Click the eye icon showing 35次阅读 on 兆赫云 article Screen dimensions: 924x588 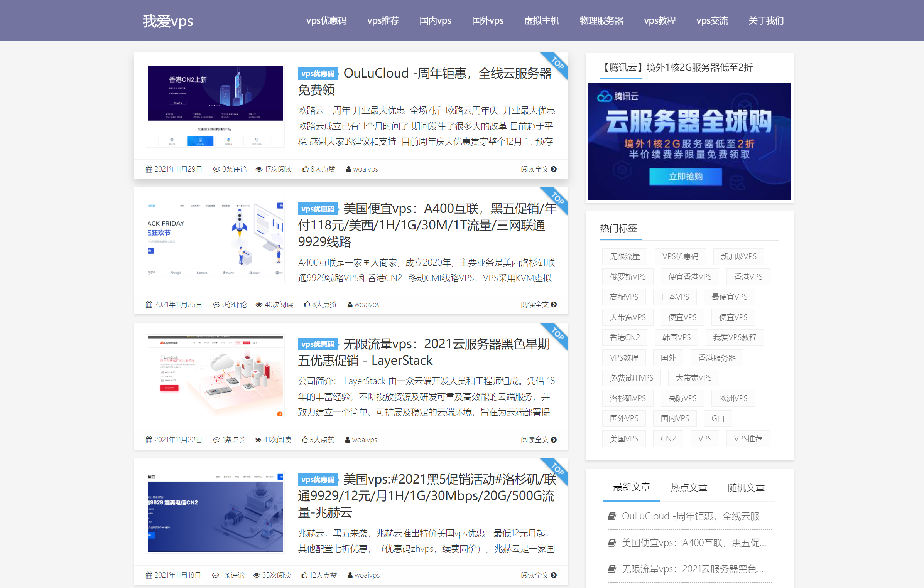[256, 575]
